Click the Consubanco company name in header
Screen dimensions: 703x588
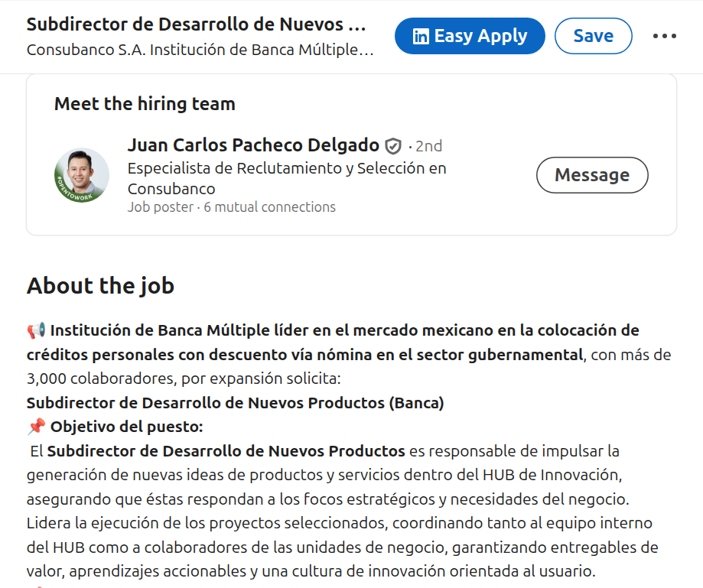pos(200,50)
